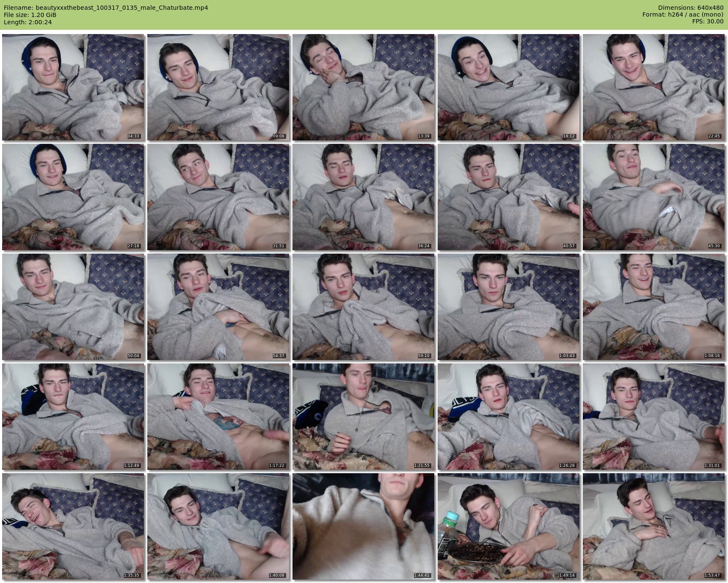Select the thumbnail stamped 1:44:41
This screenshot has width=728, height=583.
tap(363, 526)
